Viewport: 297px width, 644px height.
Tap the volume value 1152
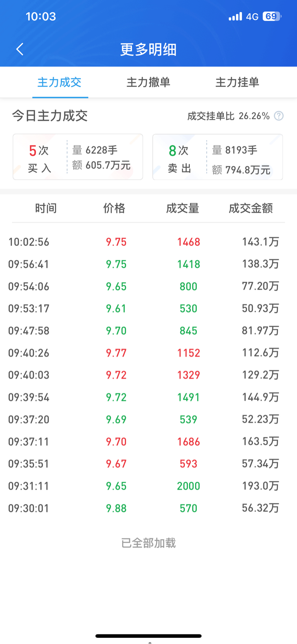[189, 353]
